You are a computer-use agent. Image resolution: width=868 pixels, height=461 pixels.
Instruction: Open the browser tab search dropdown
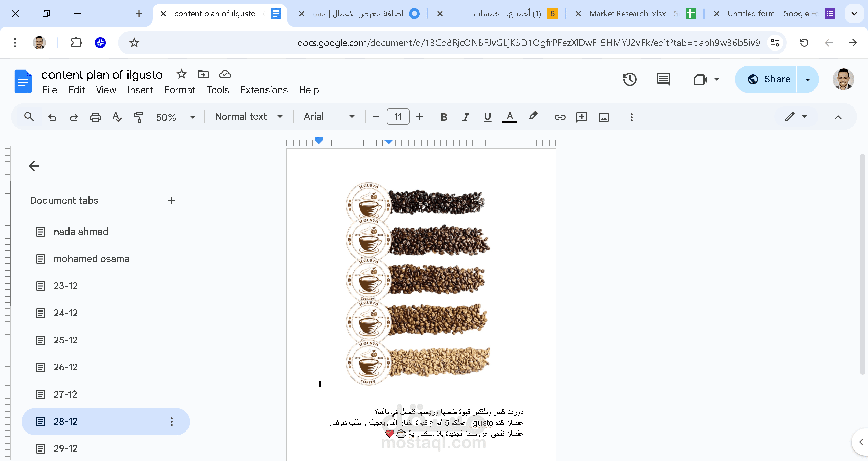(854, 14)
